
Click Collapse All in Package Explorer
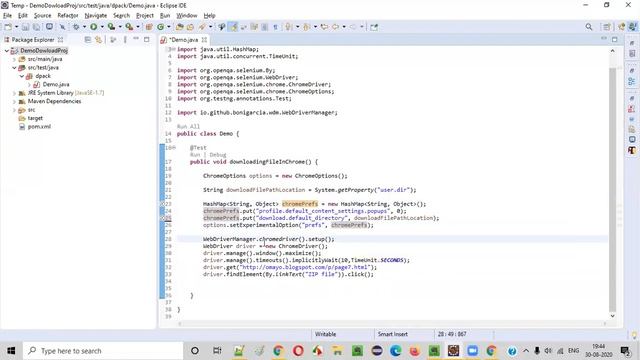point(88,40)
